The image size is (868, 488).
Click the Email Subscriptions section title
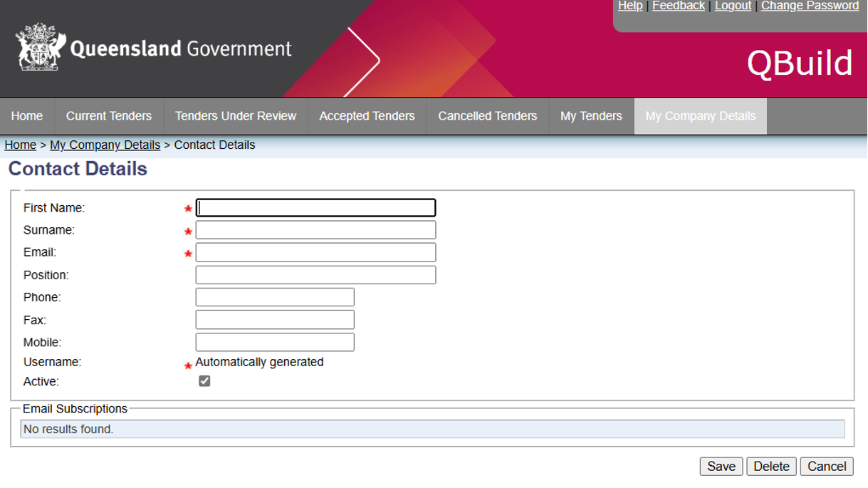click(75, 409)
